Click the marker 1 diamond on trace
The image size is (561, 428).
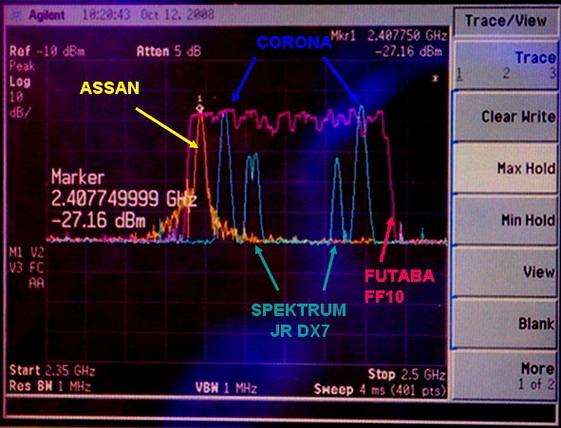200,108
